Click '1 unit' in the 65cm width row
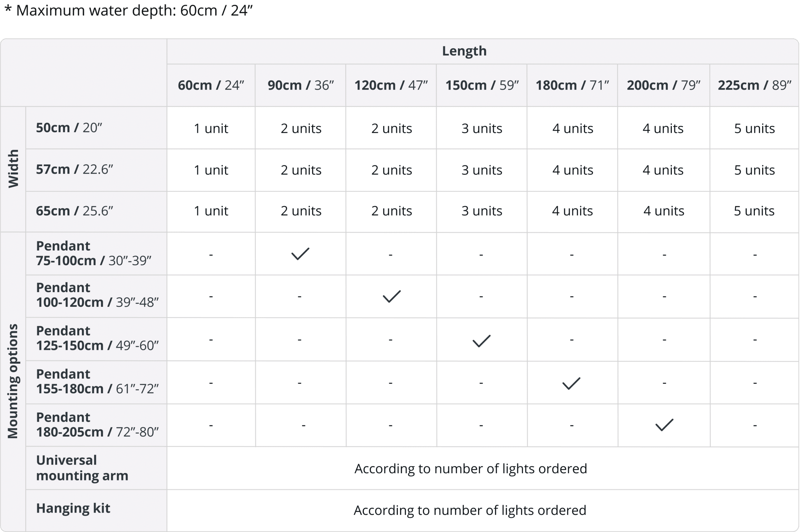This screenshot has width=800, height=532. (x=211, y=211)
